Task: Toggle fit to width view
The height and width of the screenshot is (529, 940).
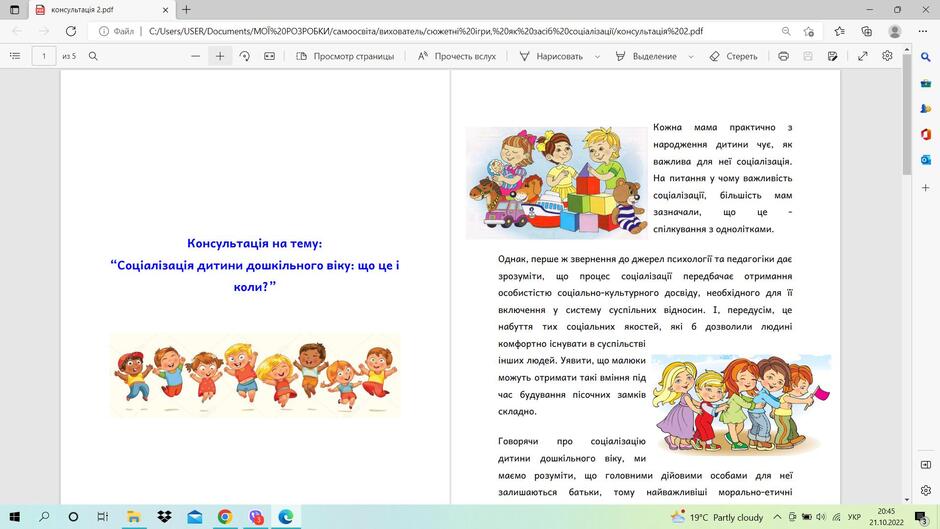Action: 269,56
